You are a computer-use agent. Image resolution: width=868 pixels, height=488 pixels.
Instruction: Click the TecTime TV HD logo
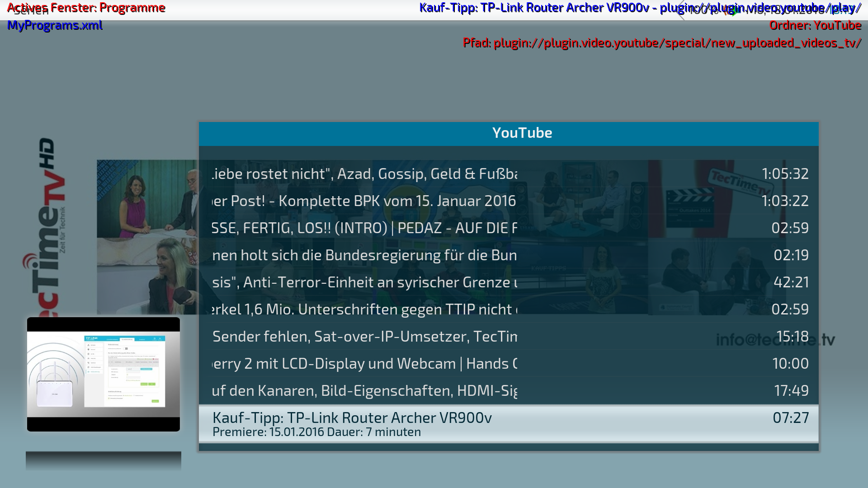coord(45,227)
